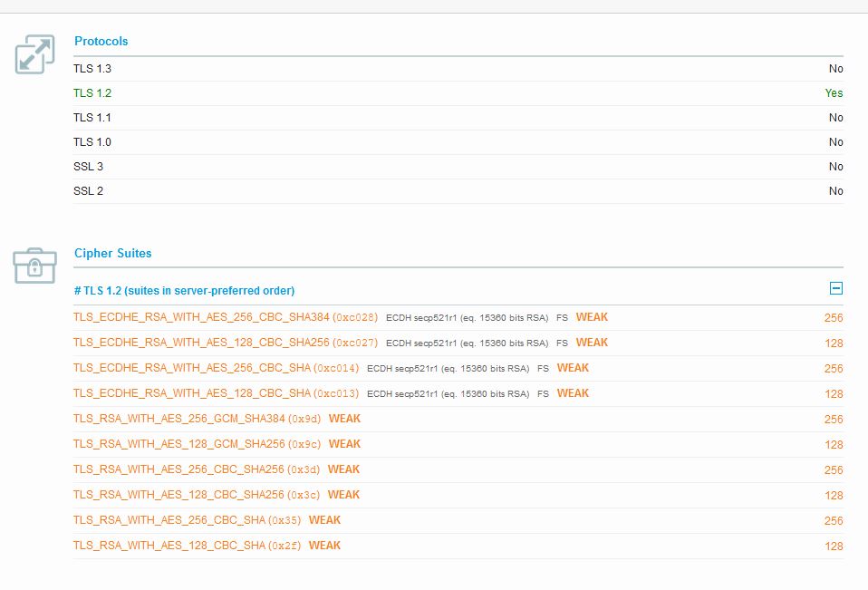Screen dimensions: 868x590
Task: Click WEAK label next to 0x3d suite
Action: [343, 469]
